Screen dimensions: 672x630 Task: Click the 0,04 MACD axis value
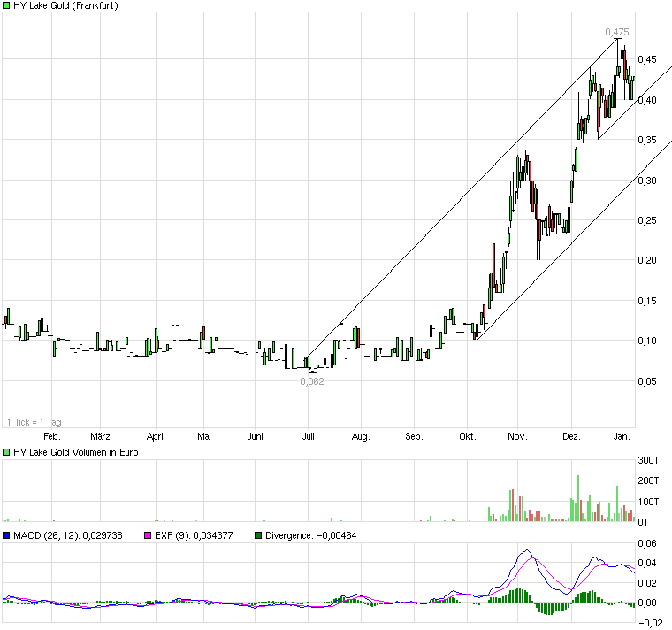tap(647, 563)
